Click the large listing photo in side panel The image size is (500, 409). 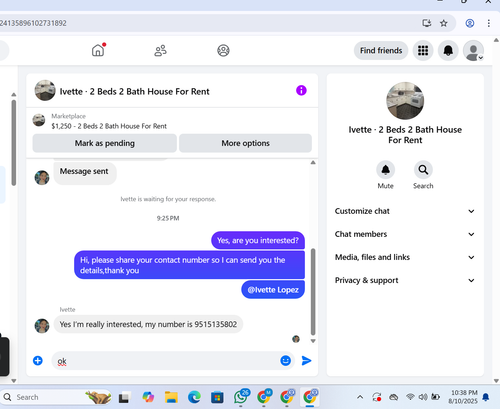405,101
